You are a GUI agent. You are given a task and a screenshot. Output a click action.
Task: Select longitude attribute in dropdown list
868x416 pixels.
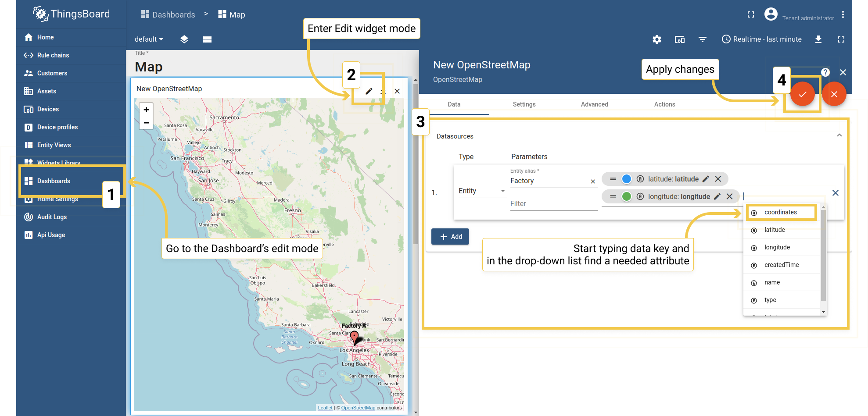click(x=781, y=247)
